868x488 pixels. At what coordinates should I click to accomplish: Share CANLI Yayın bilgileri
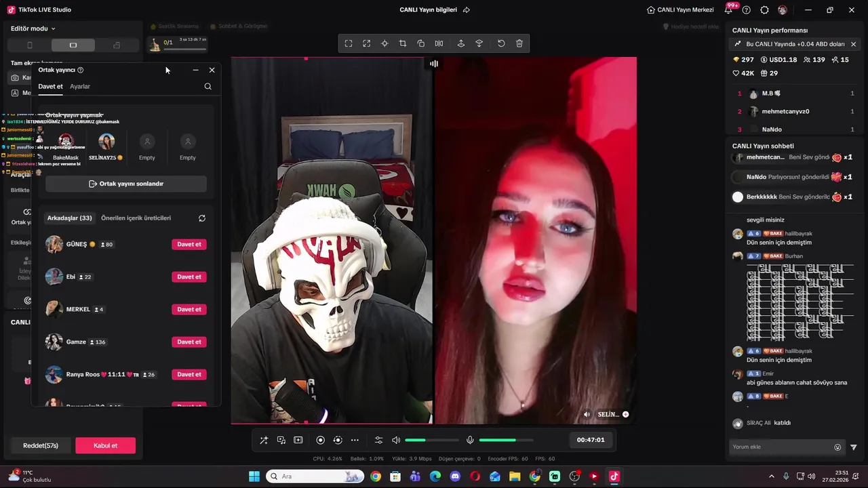(467, 10)
